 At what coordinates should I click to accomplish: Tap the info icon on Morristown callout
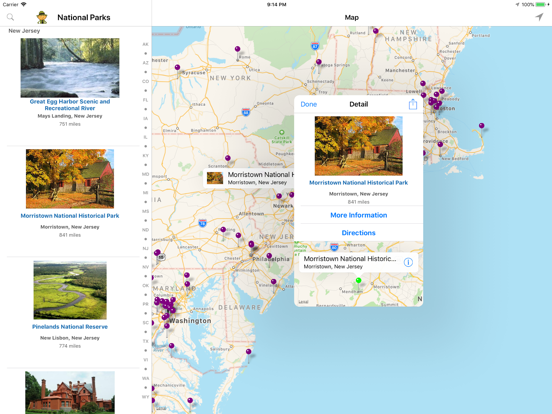(x=408, y=262)
